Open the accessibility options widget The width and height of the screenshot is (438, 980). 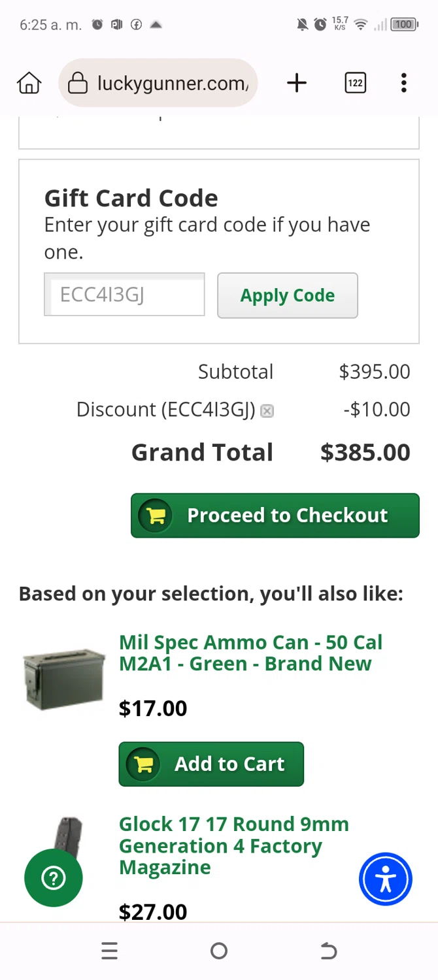385,879
